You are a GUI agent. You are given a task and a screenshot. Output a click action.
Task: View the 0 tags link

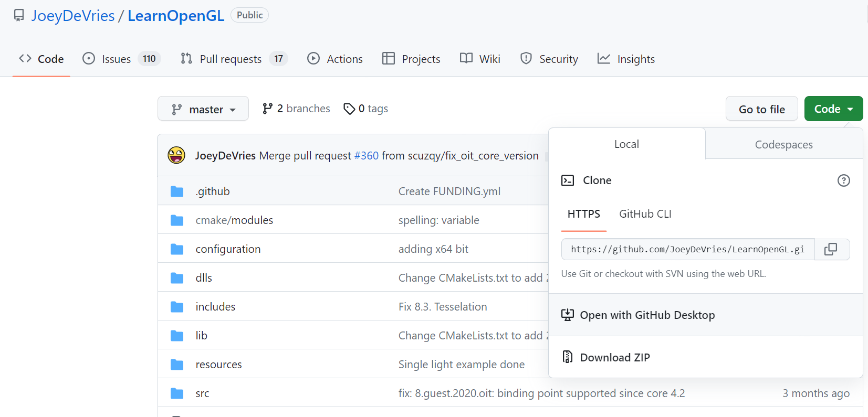pos(366,109)
